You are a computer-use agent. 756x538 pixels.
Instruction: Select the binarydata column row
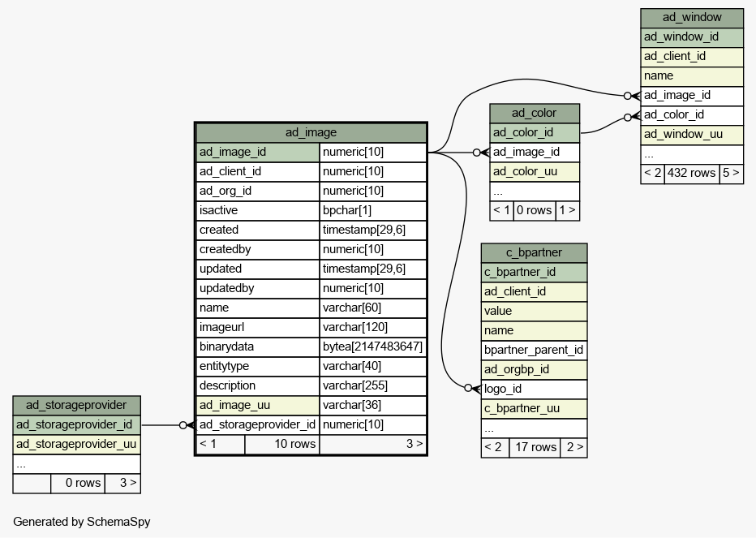point(258,346)
